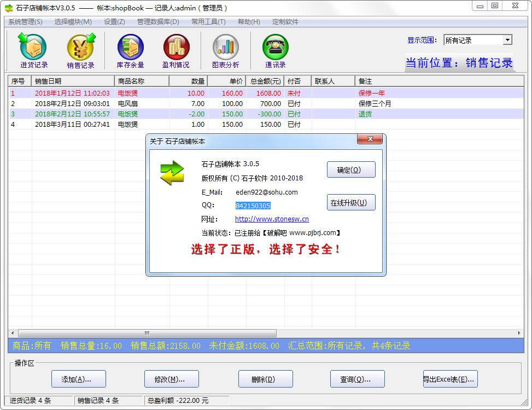Open the 销售记录 sales records icon
The image size is (532, 410).
click(x=81, y=51)
